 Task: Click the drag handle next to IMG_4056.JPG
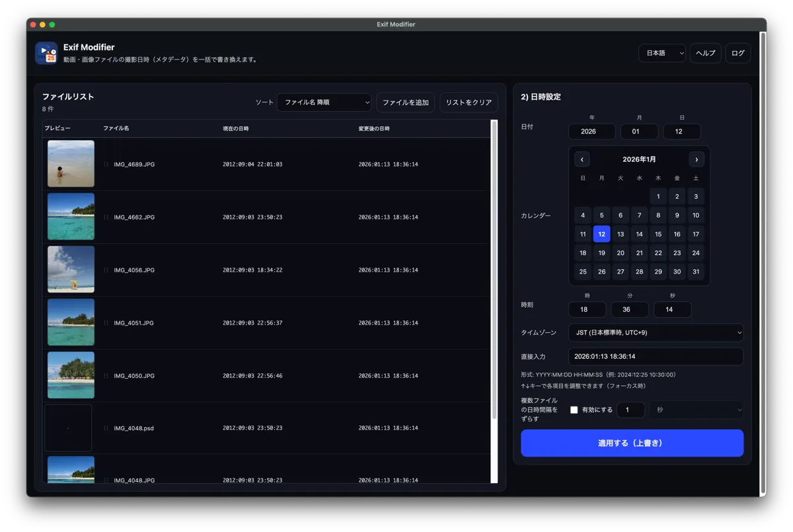[106, 270]
